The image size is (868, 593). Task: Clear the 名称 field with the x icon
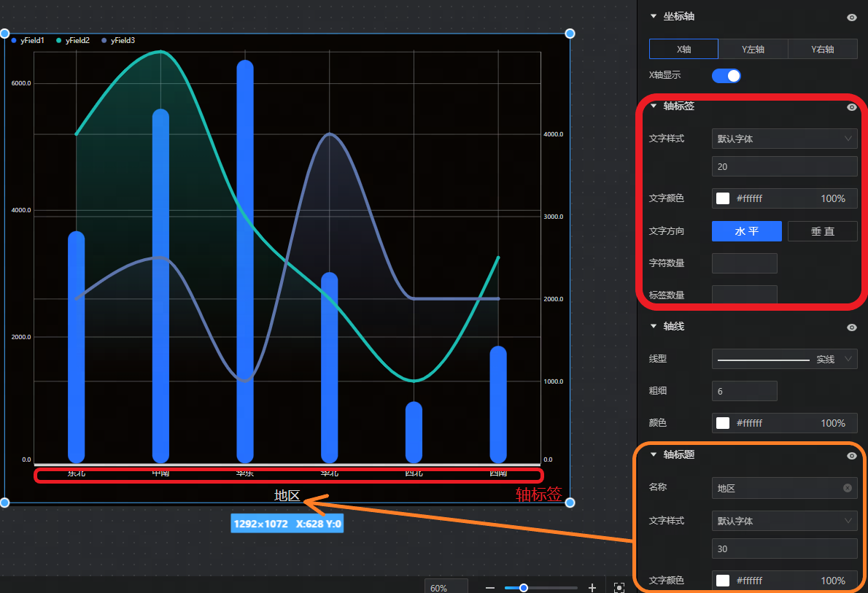click(x=847, y=488)
